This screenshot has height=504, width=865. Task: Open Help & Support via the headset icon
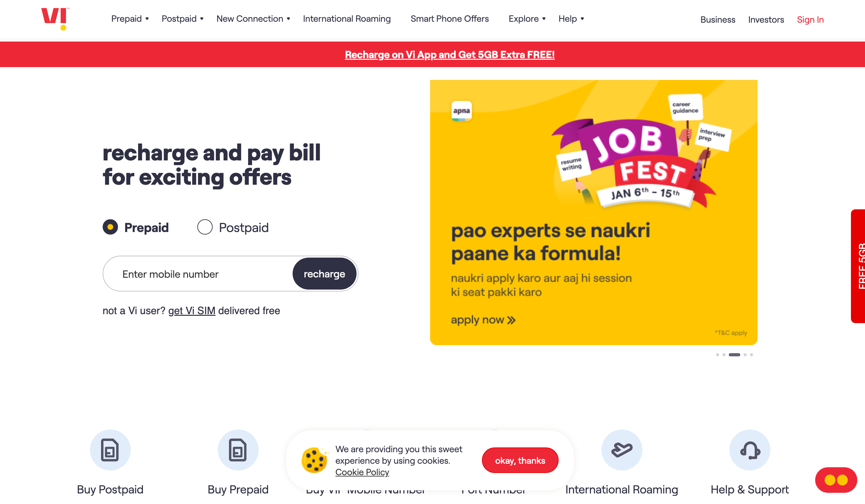pos(749,450)
